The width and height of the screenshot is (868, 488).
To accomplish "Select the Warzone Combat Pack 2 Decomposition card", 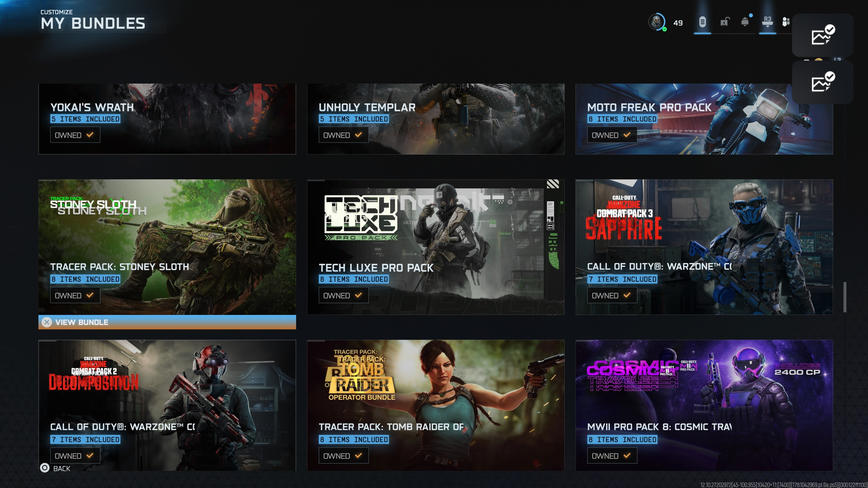I will point(167,405).
